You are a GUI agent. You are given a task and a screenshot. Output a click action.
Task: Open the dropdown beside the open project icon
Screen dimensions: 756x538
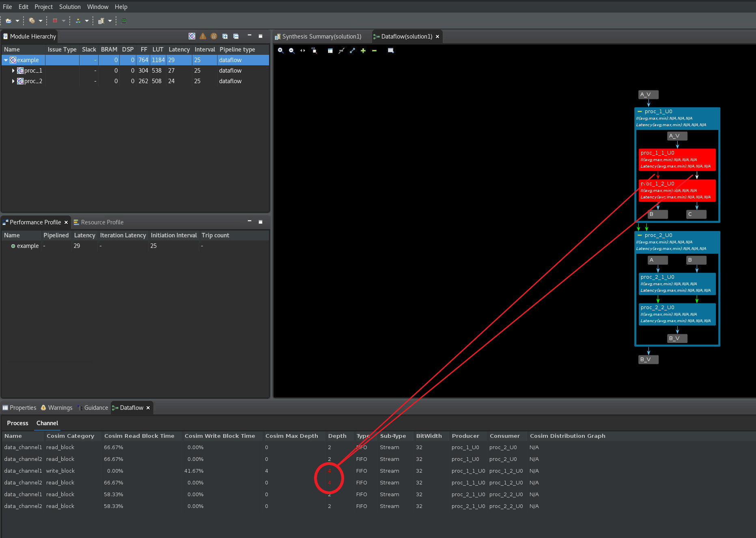(17, 21)
